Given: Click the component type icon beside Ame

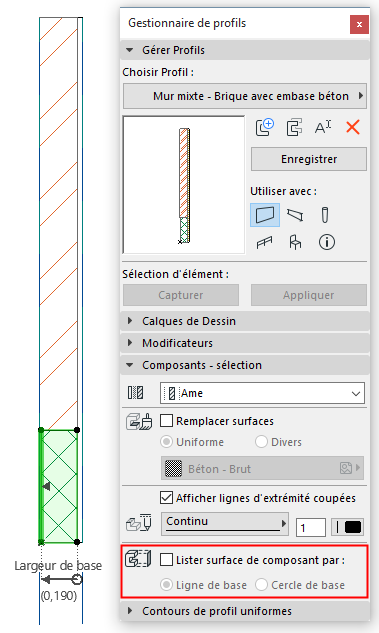Looking at the screenshot, I should (136, 393).
